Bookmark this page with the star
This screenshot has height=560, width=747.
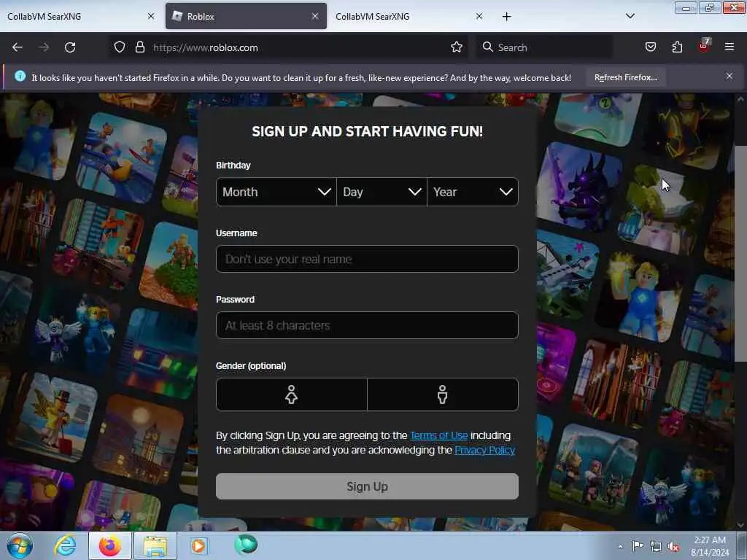pyautogui.click(x=457, y=47)
